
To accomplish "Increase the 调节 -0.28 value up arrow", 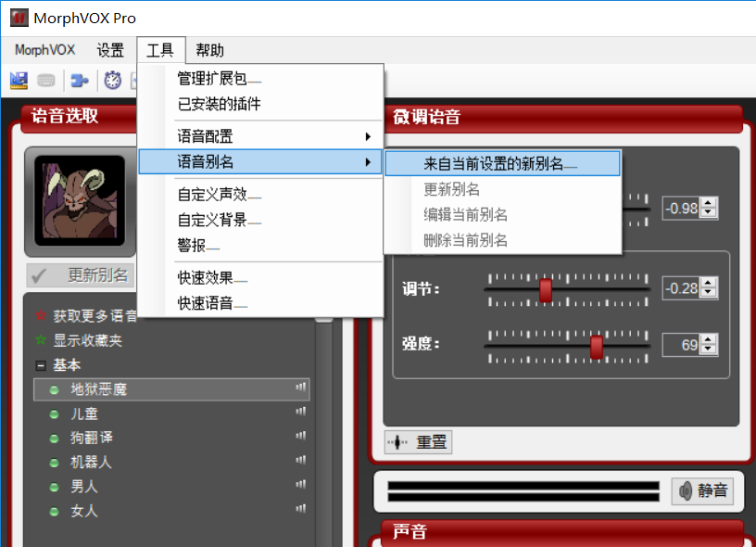I will (x=708, y=283).
